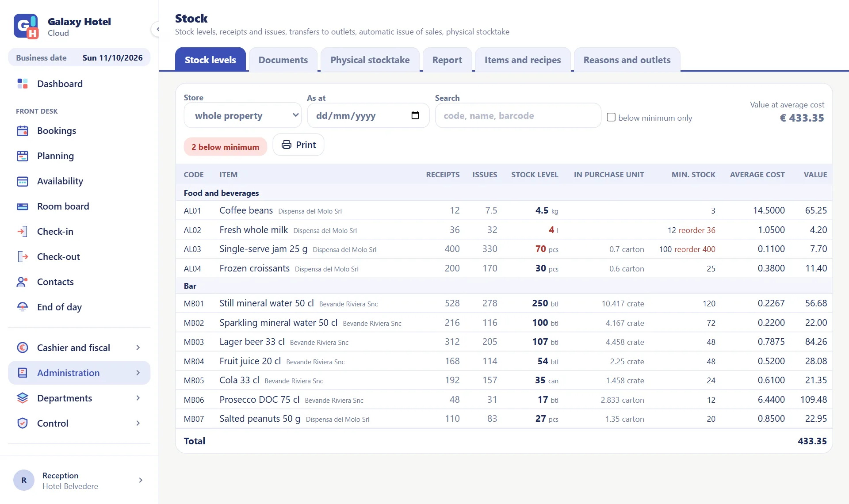Click the Planning icon in sidebar

coord(23,156)
